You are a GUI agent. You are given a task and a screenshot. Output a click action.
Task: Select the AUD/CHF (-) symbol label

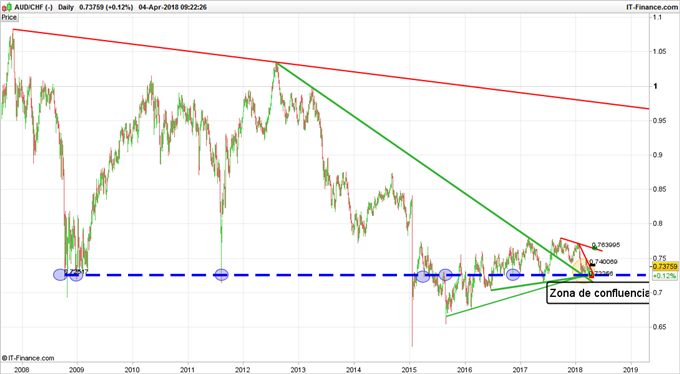[x=33, y=7]
